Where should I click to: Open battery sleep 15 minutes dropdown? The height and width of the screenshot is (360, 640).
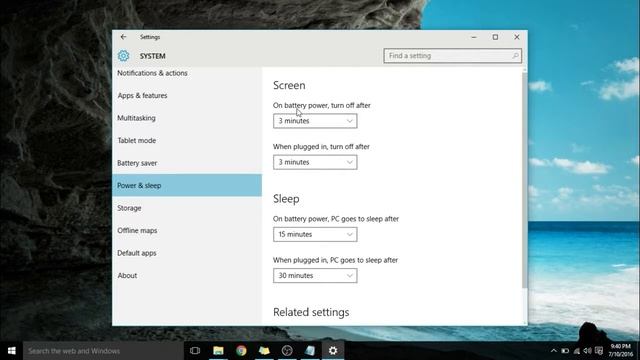315,234
